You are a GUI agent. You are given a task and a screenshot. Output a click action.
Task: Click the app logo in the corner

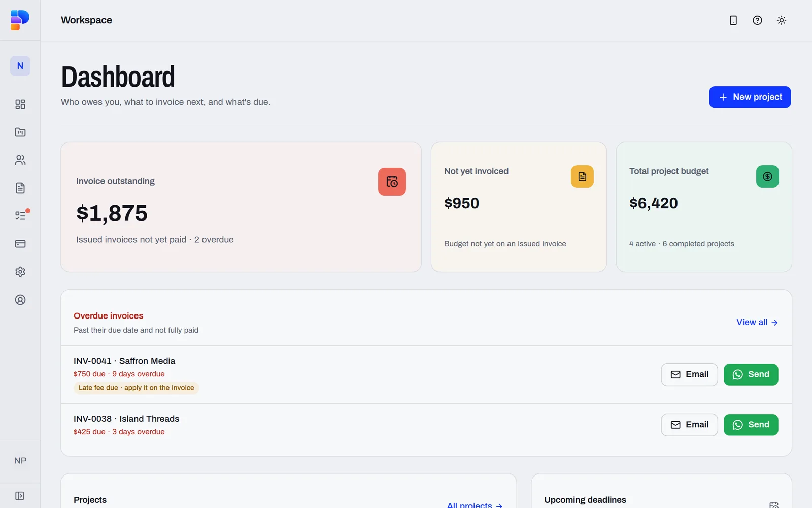[x=20, y=20]
